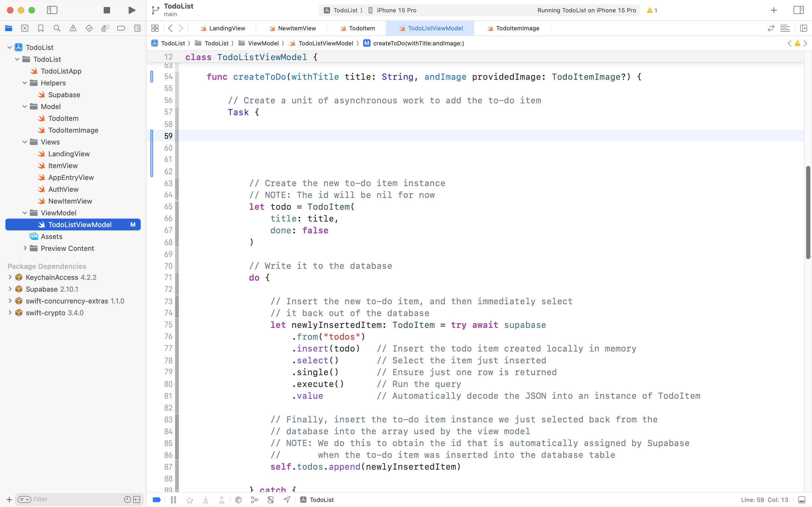The height and width of the screenshot is (507, 812).
Task: Open AuthView file in navigator
Action: 63,189
